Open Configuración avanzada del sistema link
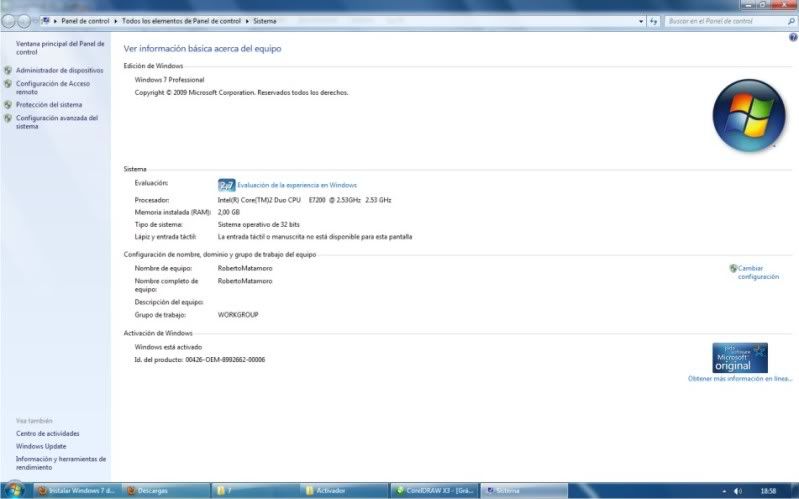The width and height of the screenshot is (799, 499). tap(57, 122)
